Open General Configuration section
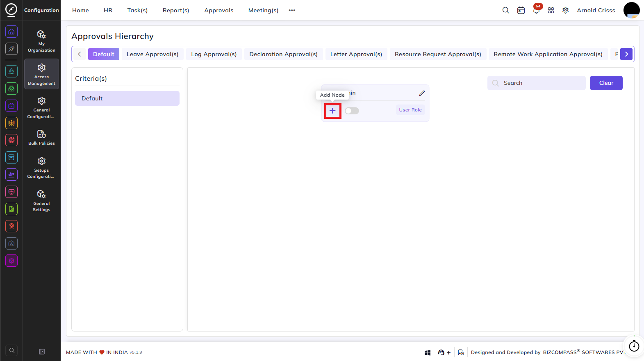The width and height of the screenshot is (644, 361). click(x=41, y=107)
